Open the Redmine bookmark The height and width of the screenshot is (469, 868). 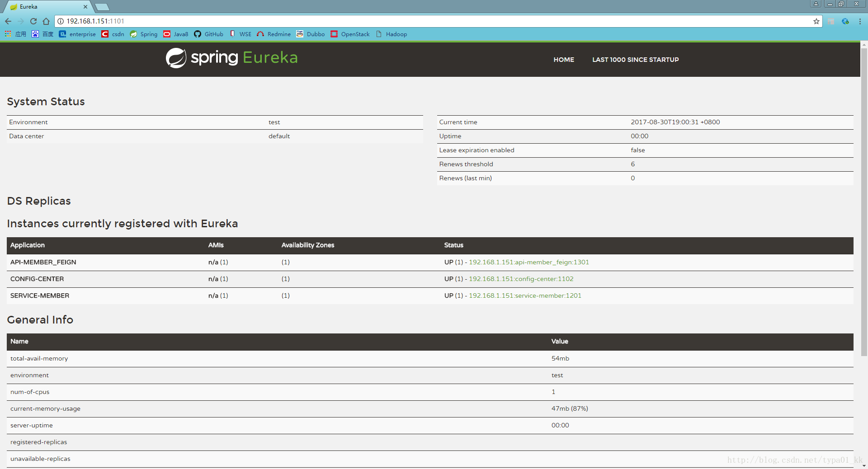click(274, 34)
